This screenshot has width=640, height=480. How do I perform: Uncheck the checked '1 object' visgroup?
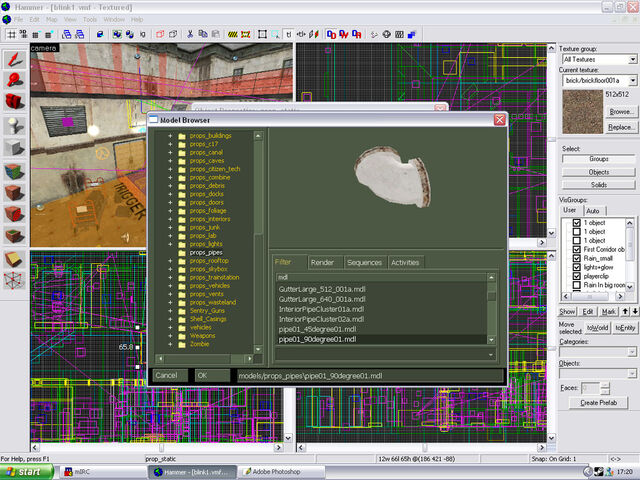577,223
